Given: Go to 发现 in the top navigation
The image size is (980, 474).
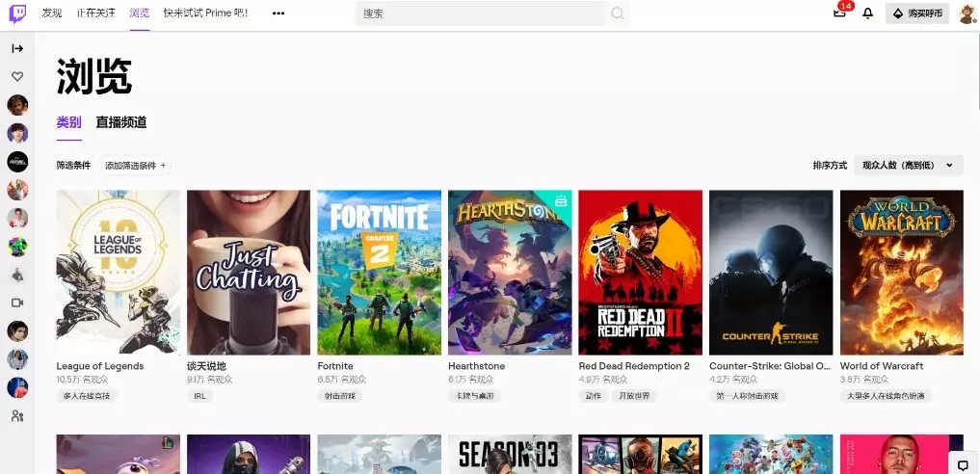Looking at the screenshot, I should 52,13.
